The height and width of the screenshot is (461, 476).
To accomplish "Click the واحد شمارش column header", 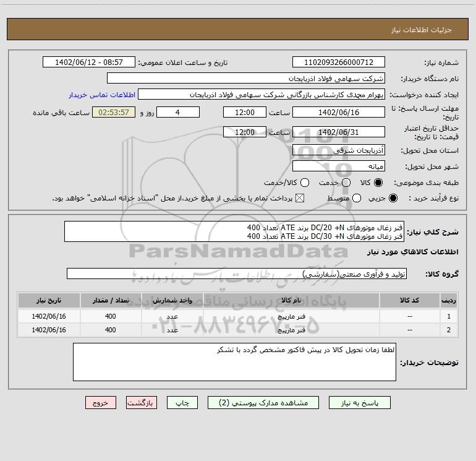I will (172, 300).
